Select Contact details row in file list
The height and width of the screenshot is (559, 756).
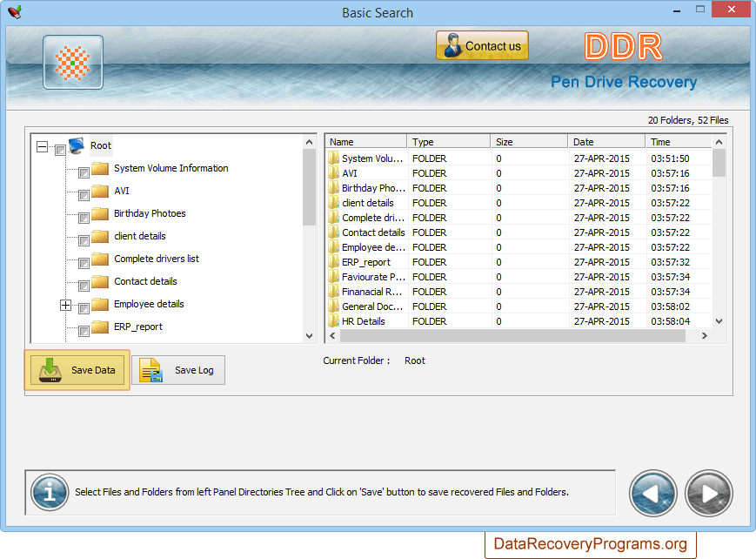click(518, 232)
